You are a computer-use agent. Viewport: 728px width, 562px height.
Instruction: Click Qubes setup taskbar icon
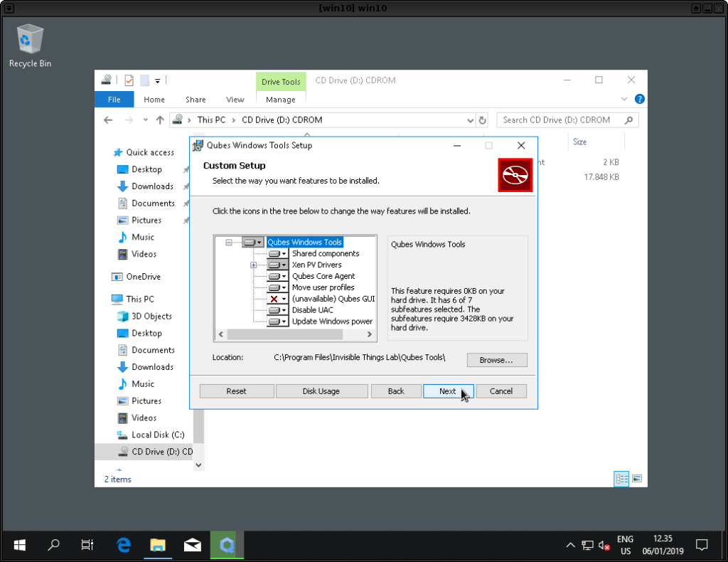[227, 545]
